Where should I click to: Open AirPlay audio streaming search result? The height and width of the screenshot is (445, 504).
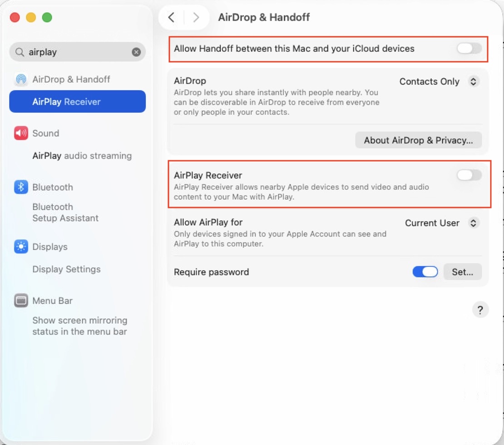pyautogui.click(x=82, y=156)
